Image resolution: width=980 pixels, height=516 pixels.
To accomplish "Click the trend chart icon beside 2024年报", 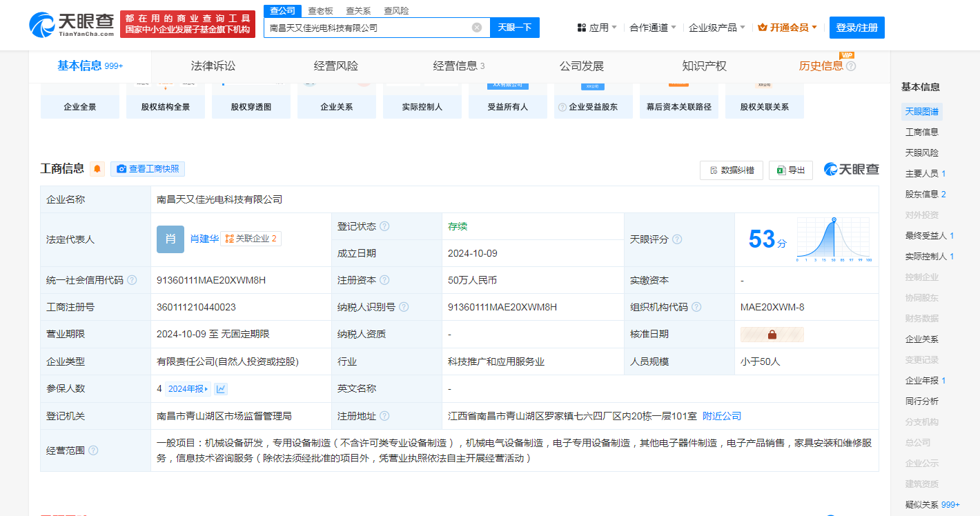I will [221, 389].
